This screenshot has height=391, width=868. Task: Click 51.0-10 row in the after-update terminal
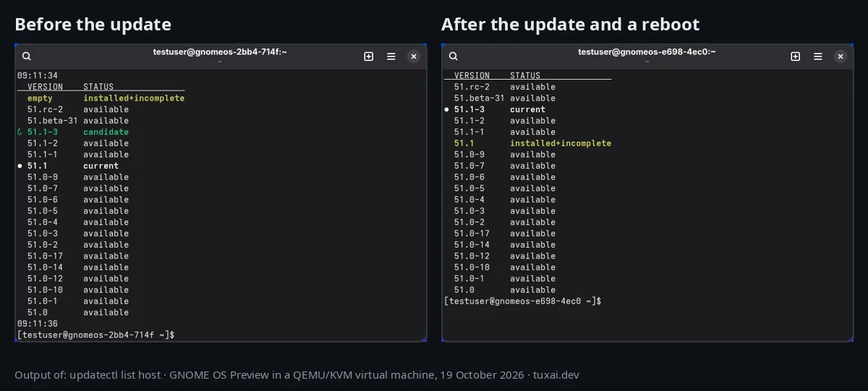pos(505,267)
